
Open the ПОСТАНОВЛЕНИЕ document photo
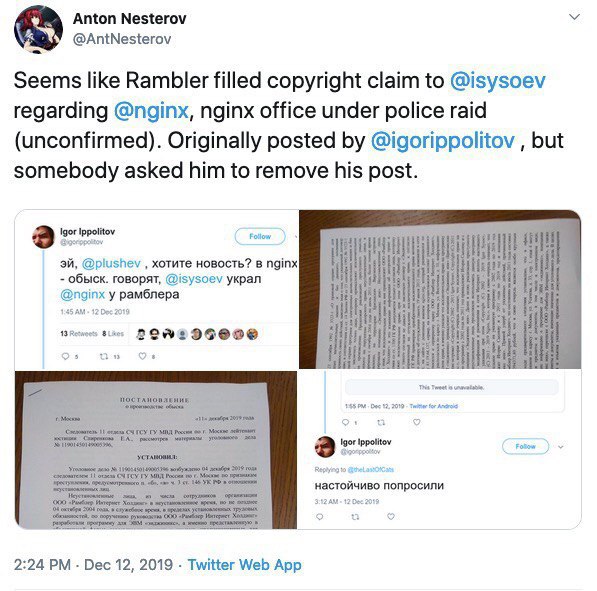[156, 450]
